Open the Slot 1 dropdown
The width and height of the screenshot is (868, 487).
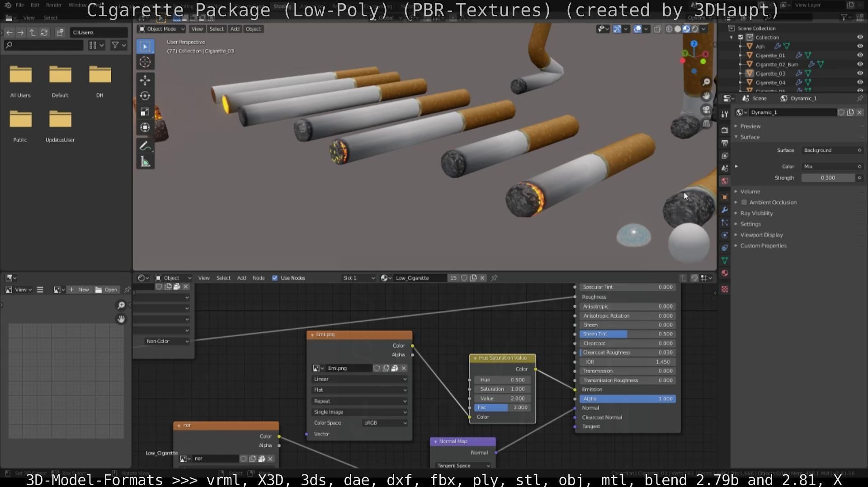[x=359, y=278]
